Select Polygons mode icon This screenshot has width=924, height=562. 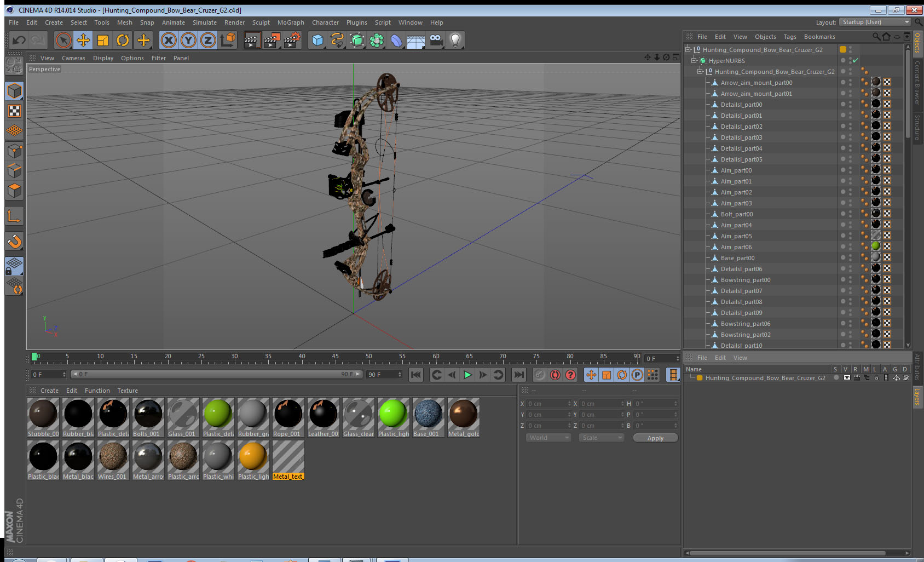coord(15,190)
